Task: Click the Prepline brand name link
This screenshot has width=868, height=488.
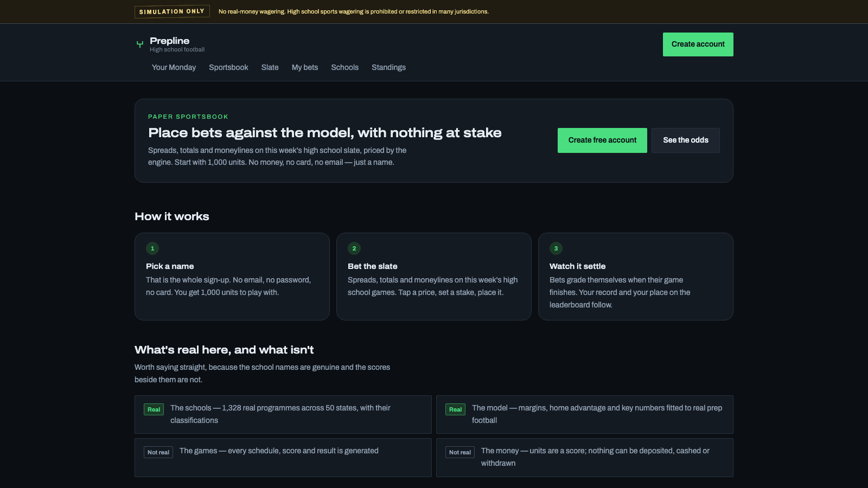Action: 170,41
